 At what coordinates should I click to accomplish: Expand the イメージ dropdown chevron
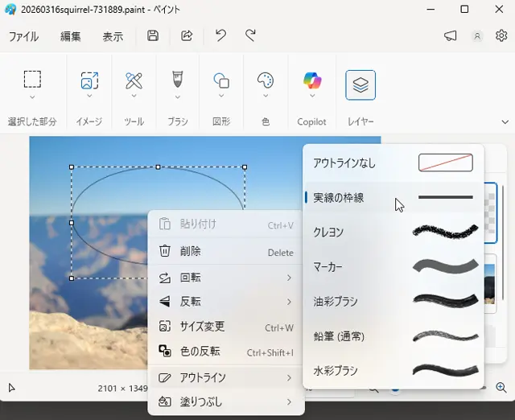tap(89, 96)
